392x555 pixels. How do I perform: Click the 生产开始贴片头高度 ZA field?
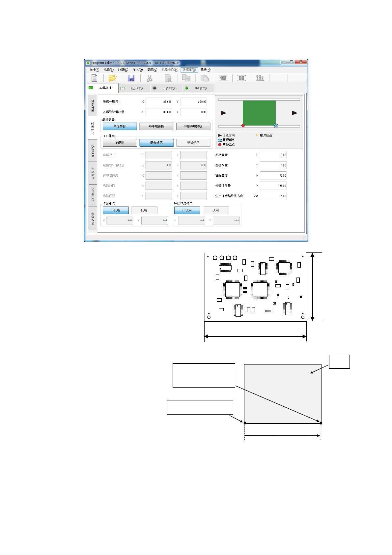pos(273,196)
